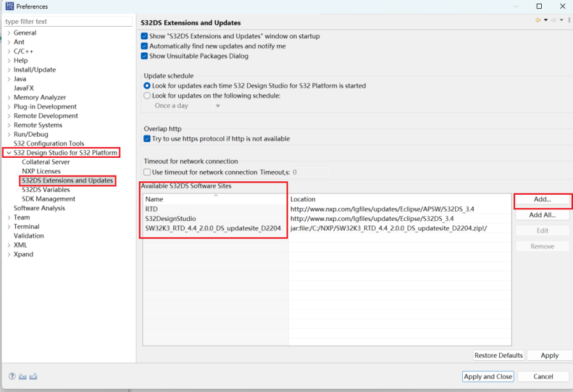This screenshot has height=392, width=573.
Task: Open SDK Management preferences page
Action: click(x=48, y=199)
